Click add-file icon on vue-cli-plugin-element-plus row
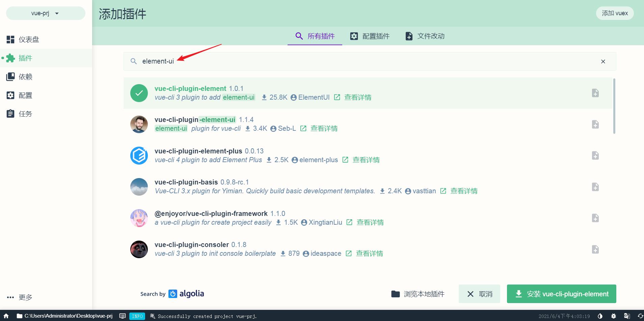The height and width of the screenshot is (321, 644). coord(595,155)
